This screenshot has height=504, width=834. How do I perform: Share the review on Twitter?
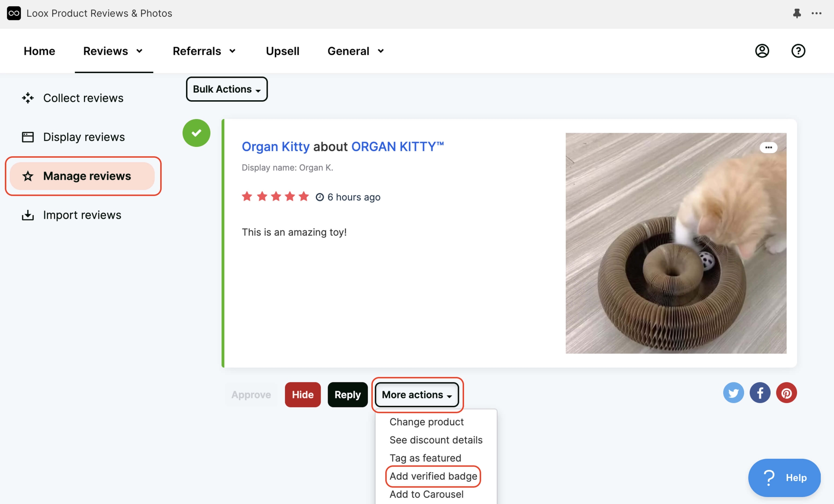733,393
